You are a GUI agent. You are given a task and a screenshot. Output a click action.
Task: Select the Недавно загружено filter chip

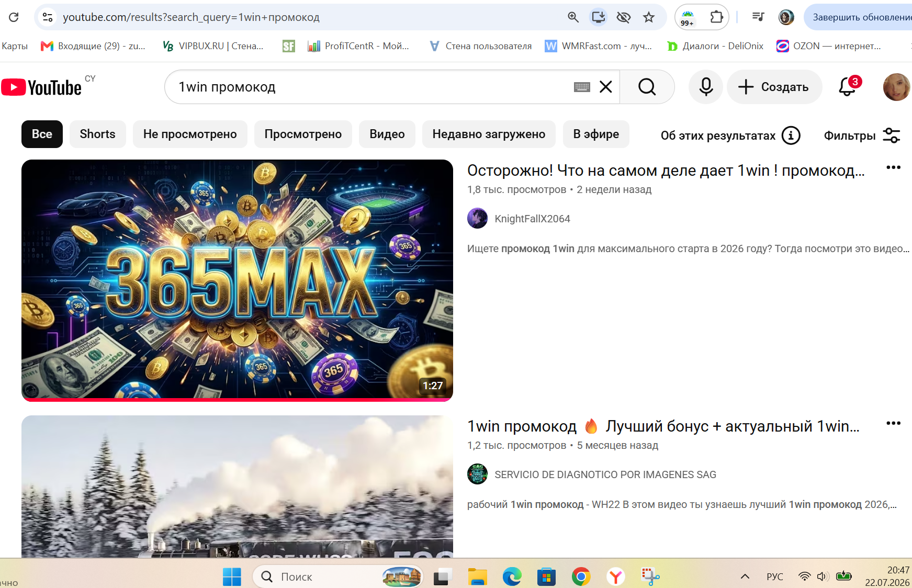coord(489,134)
